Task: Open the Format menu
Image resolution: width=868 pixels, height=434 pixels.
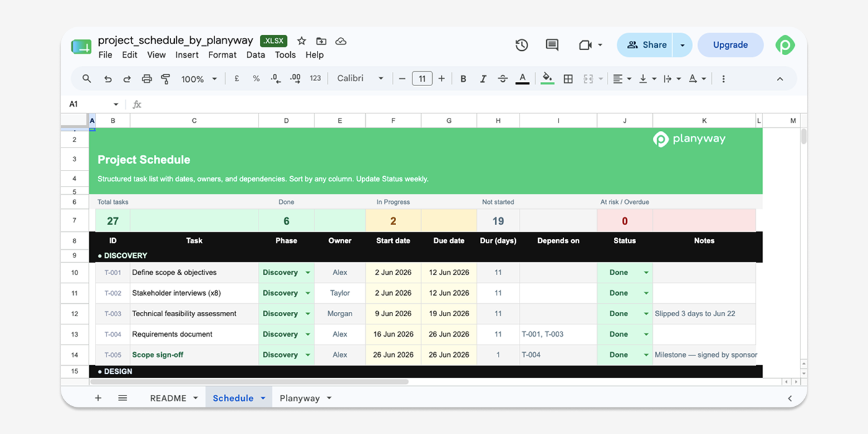Action: point(223,55)
